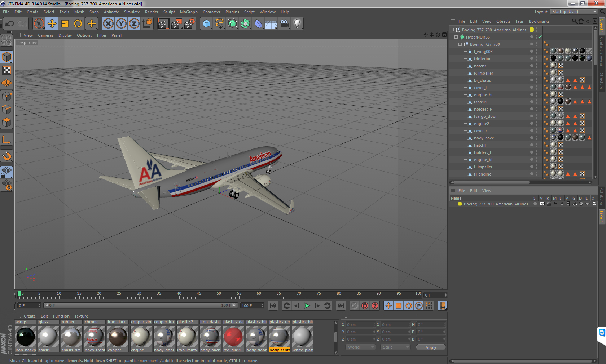Switch to Edges mode

point(6,109)
